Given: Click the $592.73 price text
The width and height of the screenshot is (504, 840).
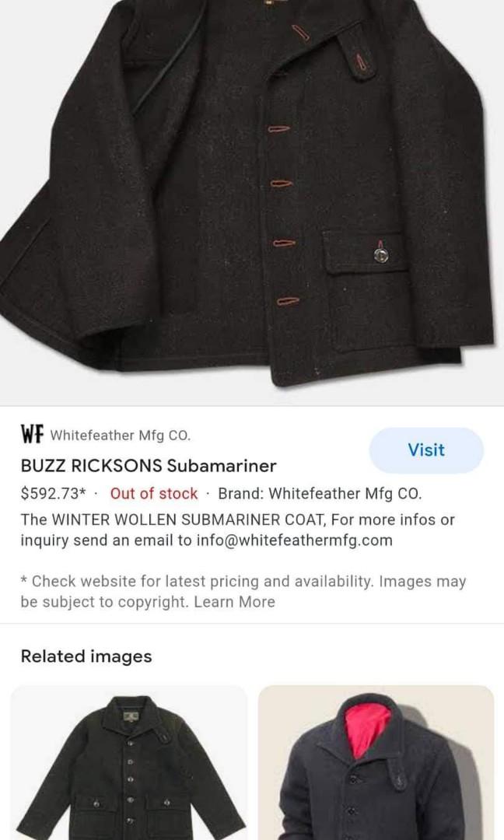Looking at the screenshot, I should [53, 493].
